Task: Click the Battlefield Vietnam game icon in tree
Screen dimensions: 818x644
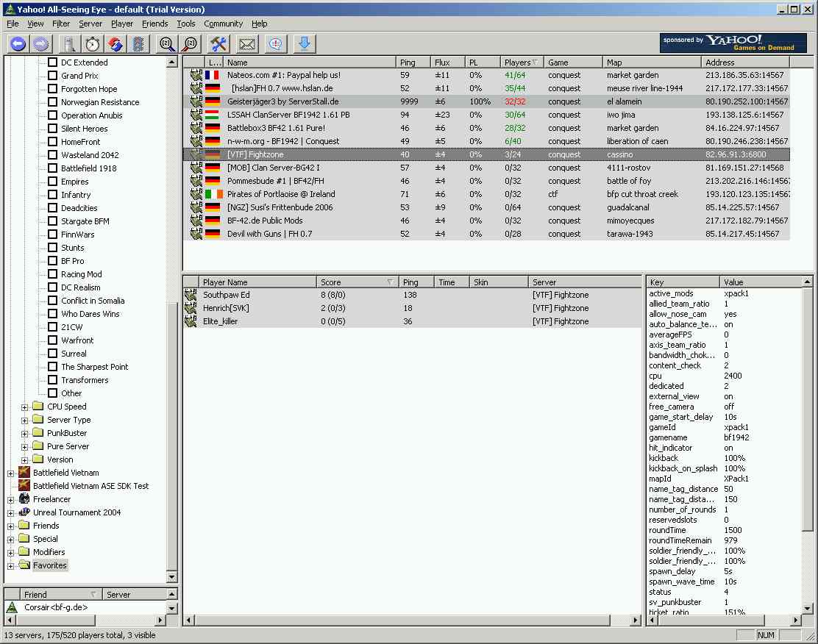Action: coord(24,473)
